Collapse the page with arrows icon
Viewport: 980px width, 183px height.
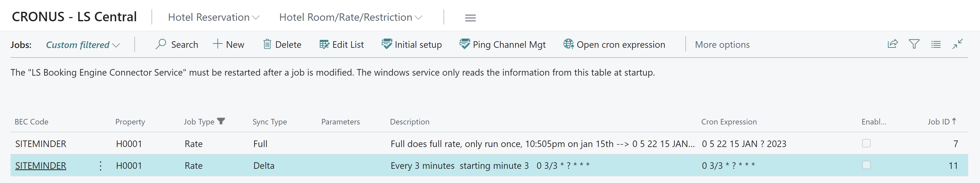point(958,44)
